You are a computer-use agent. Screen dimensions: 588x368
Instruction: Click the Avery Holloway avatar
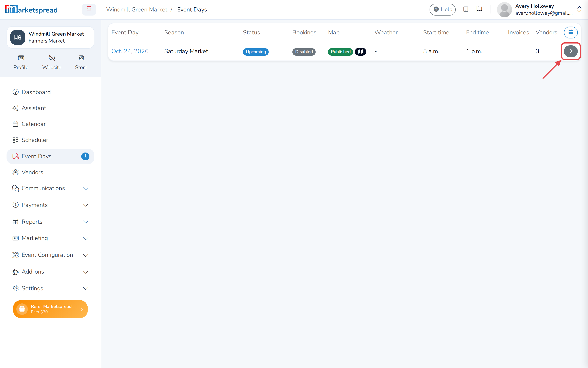pyautogui.click(x=504, y=9)
